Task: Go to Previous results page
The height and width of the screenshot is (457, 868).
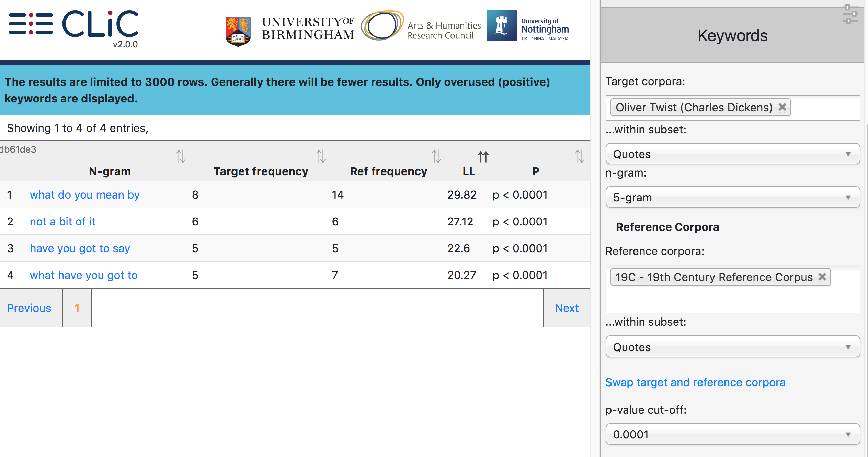Action: click(x=29, y=308)
